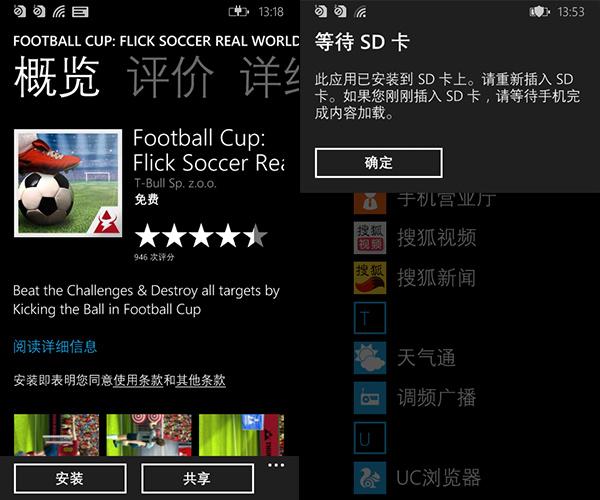Select the 概览 overview tab

(57, 77)
